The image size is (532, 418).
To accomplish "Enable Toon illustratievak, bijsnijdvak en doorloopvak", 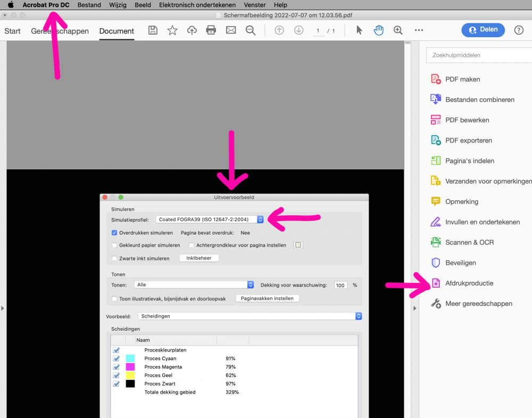I will [114, 298].
